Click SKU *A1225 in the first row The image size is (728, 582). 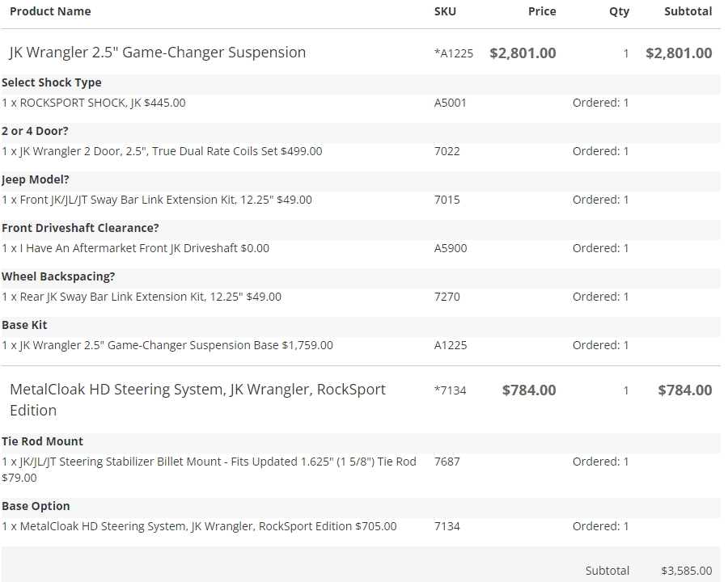pyautogui.click(x=454, y=53)
